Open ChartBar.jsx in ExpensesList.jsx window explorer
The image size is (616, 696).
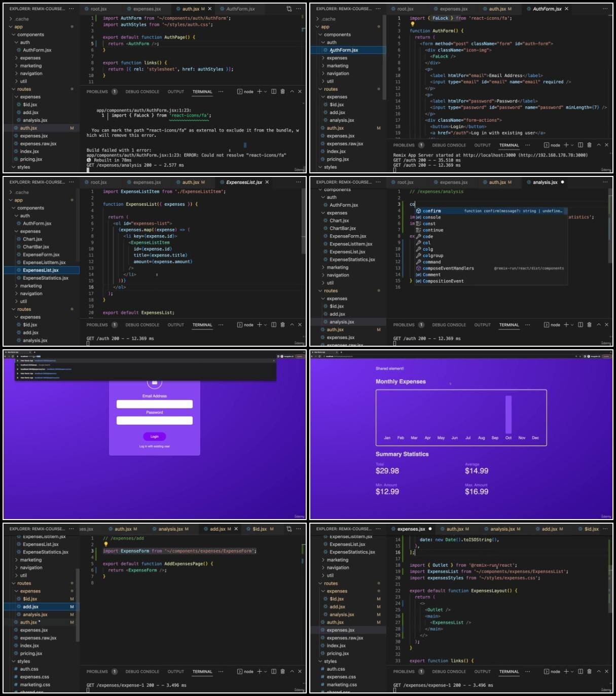click(x=35, y=247)
